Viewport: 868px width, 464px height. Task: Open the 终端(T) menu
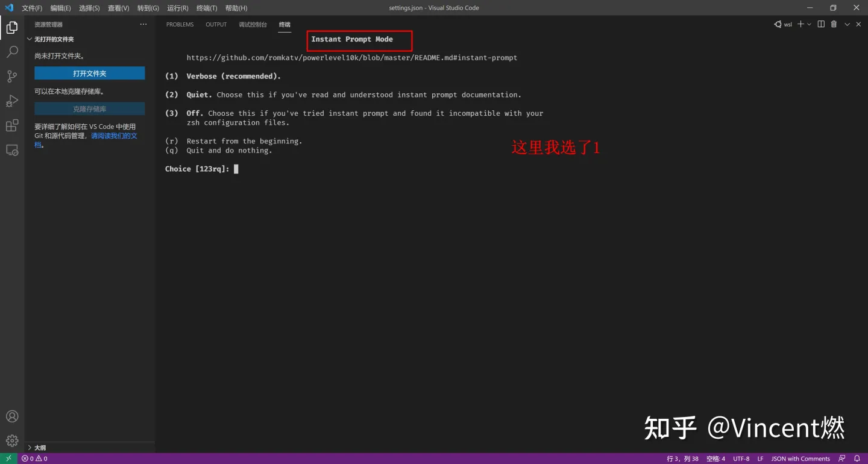coord(207,8)
